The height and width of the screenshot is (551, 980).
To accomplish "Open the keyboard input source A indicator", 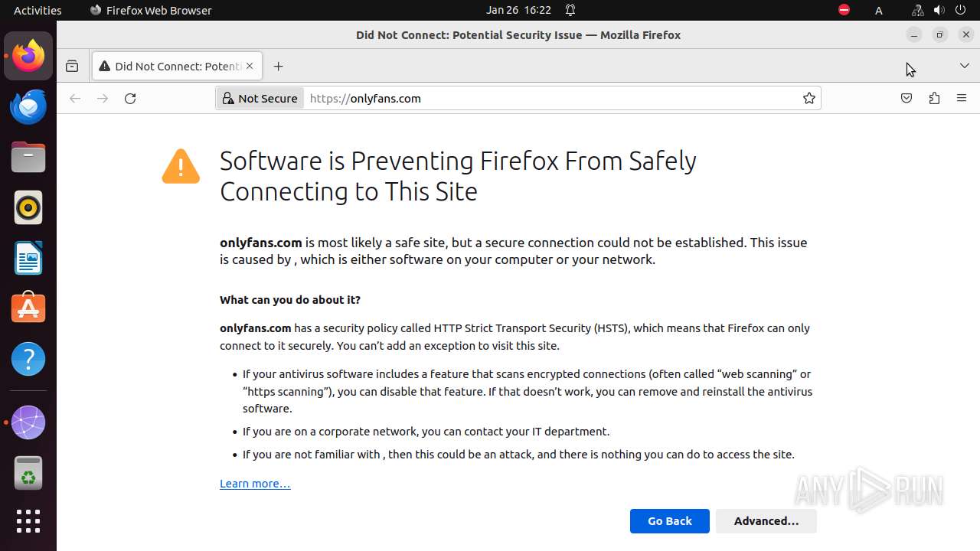I will pos(879,10).
